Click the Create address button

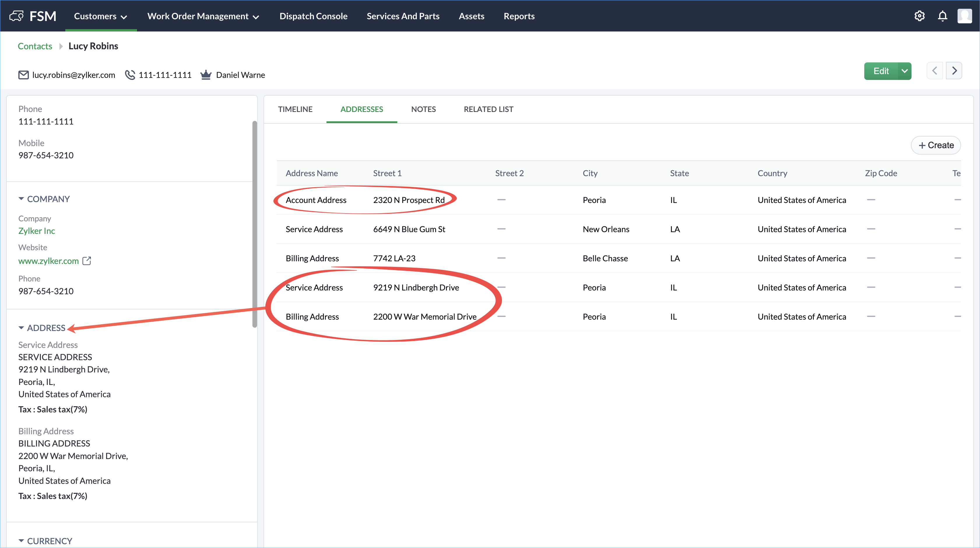[x=936, y=145]
